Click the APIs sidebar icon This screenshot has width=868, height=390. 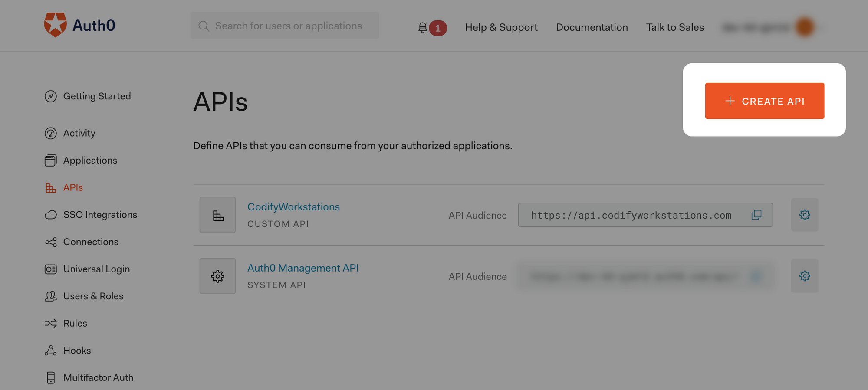click(x=51, y=187)
